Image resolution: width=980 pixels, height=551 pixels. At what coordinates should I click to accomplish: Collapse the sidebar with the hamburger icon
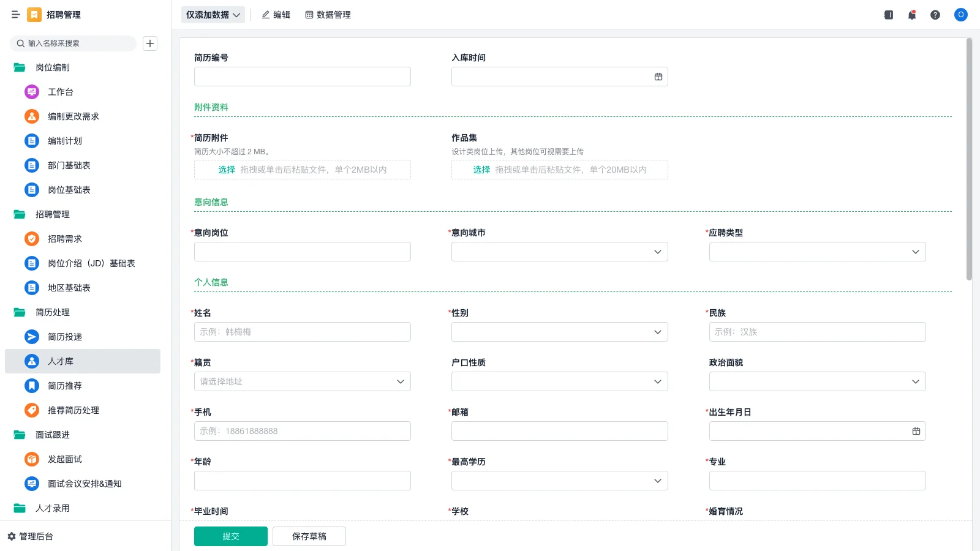click(x=16, y=15)
